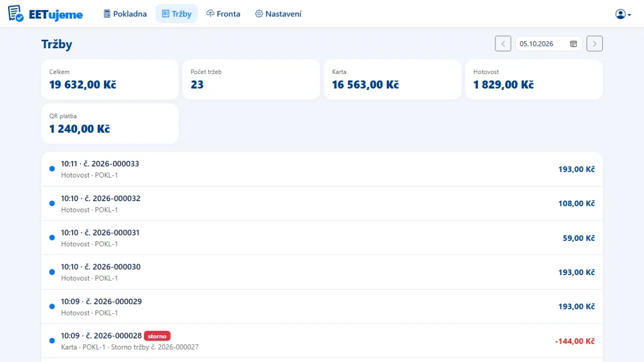This screenshot has height=362, width=644.
Task: Click status dot of receipt 2026-000029
Action: tap(52, 306)
